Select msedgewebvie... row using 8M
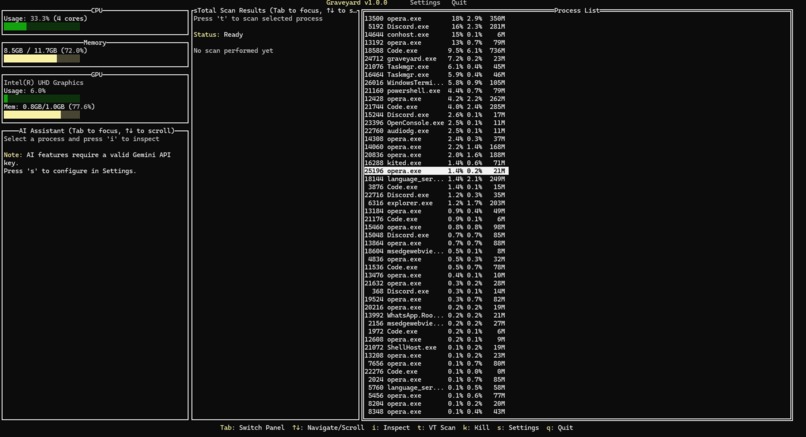The height and width of the screenshot is (437, 806). [435, 251]
